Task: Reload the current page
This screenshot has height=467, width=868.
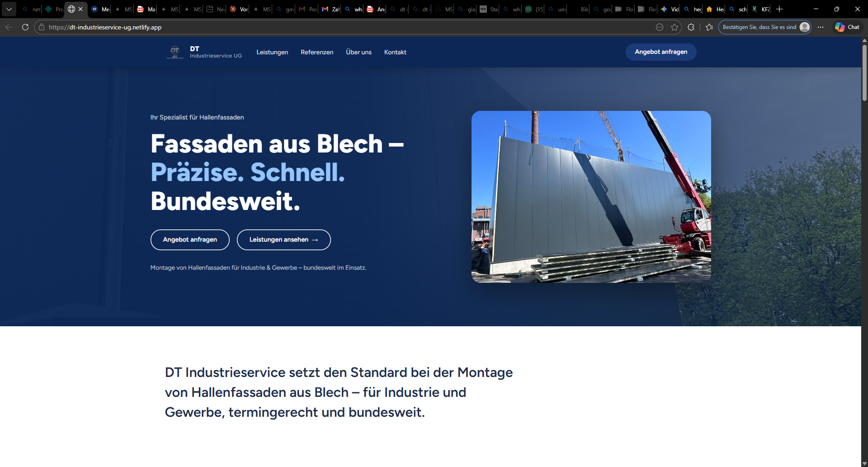Action: point(25,27)
